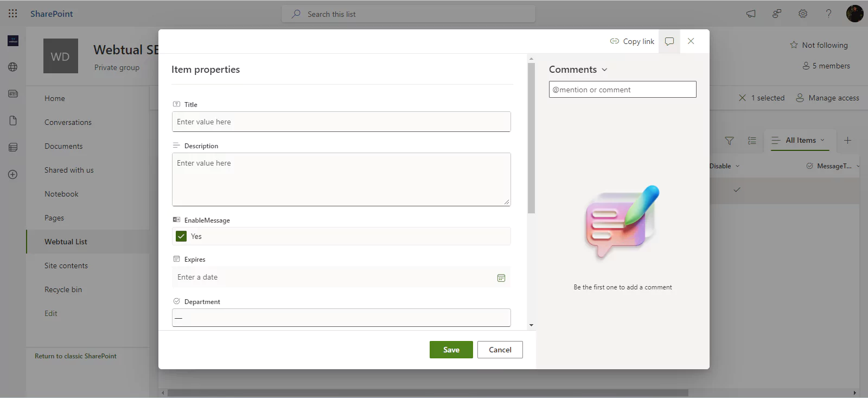Click the form's vertical scrollbar thumb

click(531, 138)
